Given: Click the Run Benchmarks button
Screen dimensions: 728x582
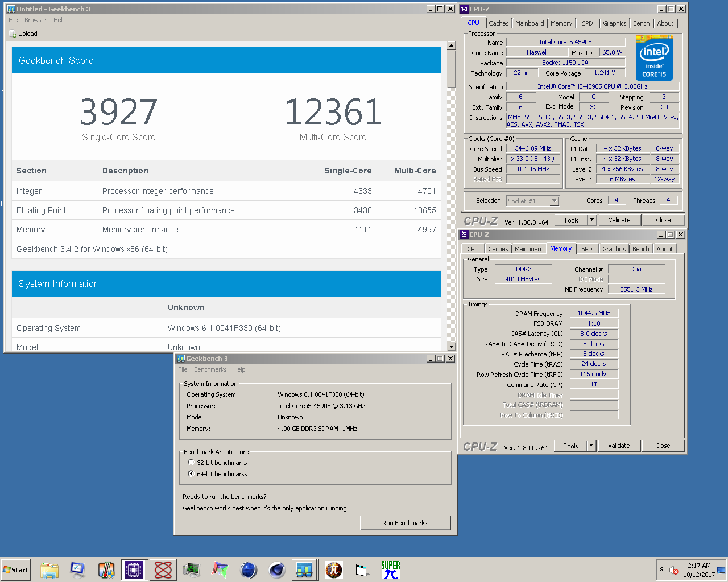Looking at the screenshot, I should tap(405, 523).
